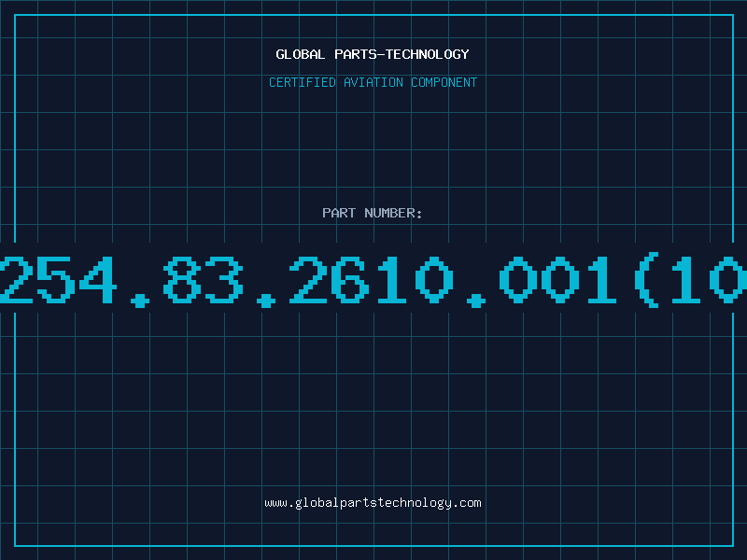Click the GLOBAL PARTS-TECHNOLOGY title

pos(373,54)
